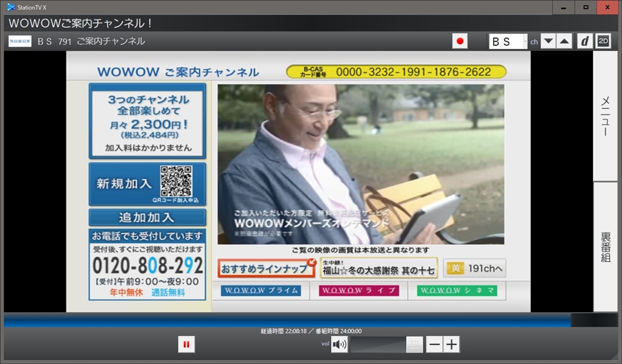The height and width of the screenshot is (364, 622).
Task: Click the 追加加入 button
Action: [147, 217]
